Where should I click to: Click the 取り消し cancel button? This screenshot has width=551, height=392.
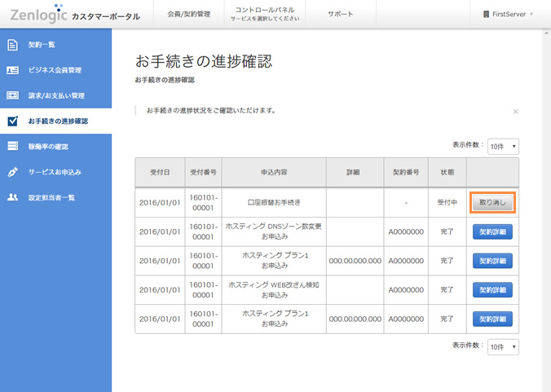492,203
